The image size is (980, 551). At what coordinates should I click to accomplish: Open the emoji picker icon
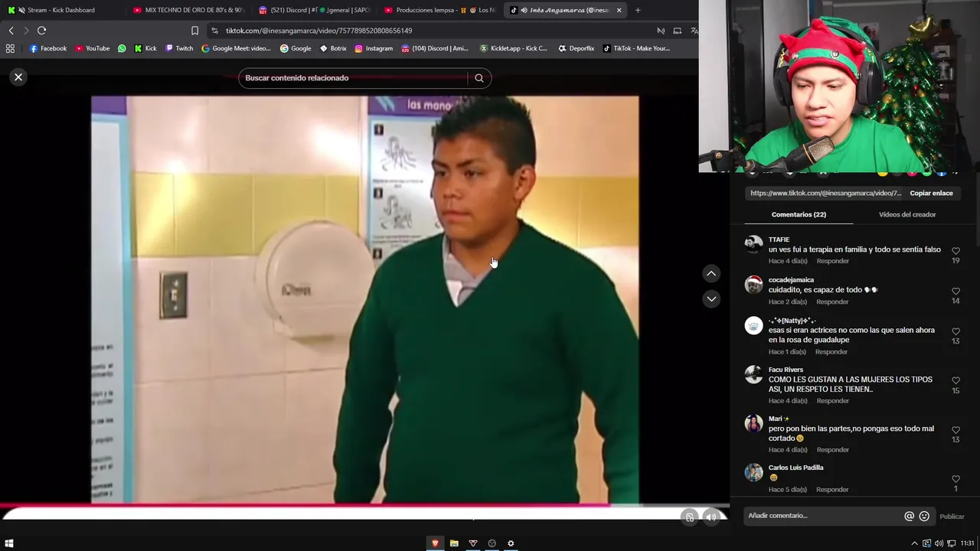coord(924,517)
